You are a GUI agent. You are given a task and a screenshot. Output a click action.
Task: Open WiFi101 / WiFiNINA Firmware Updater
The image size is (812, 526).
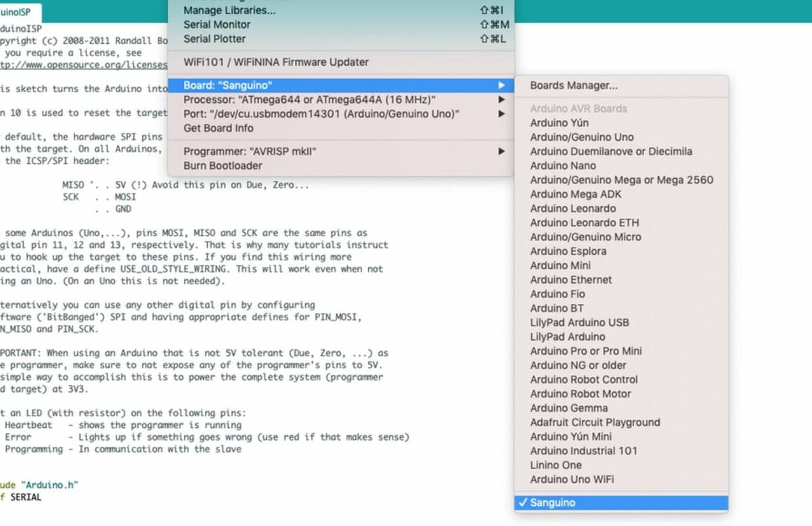coord(341,62)
